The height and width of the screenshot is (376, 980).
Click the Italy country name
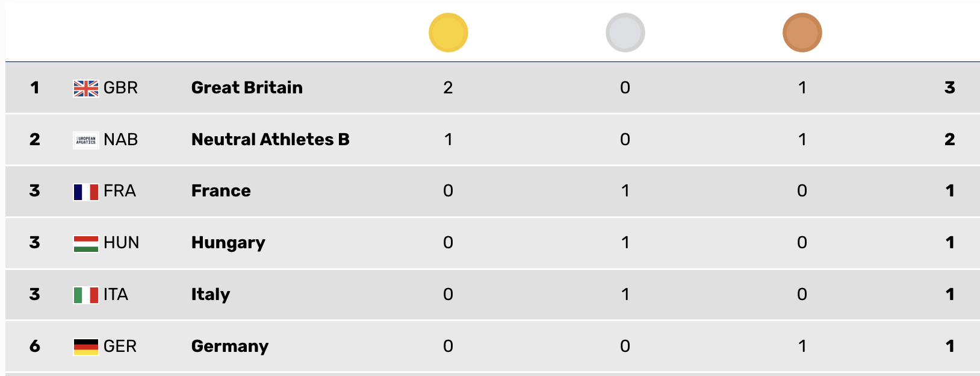[211, 295]
